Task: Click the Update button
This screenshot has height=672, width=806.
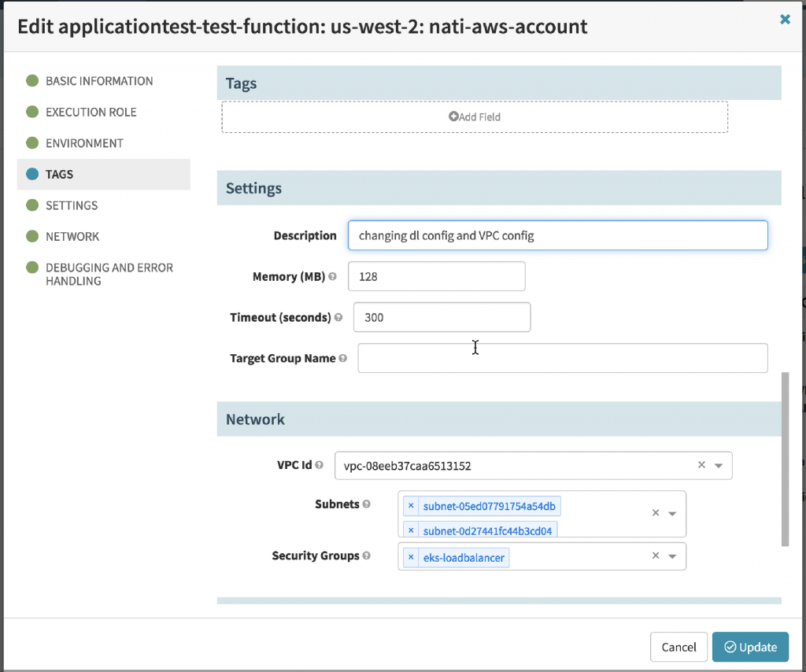Action: [750, 647]
